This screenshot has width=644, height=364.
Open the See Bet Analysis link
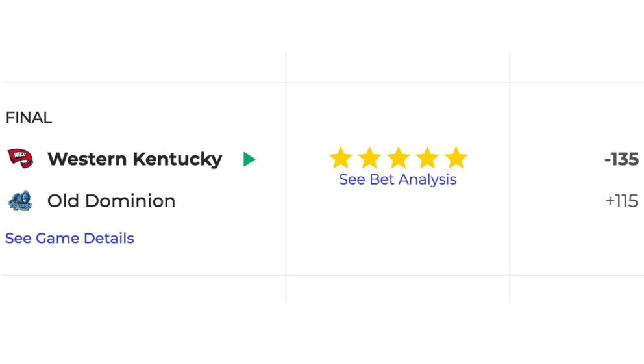pyautogui.click(x=397, y=180)
